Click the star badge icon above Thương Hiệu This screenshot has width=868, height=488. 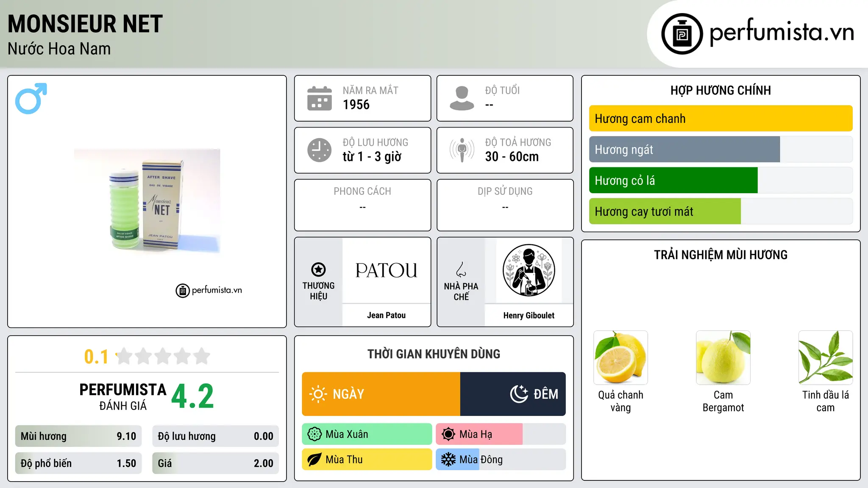pyautogui.click(x=319, y=269)
